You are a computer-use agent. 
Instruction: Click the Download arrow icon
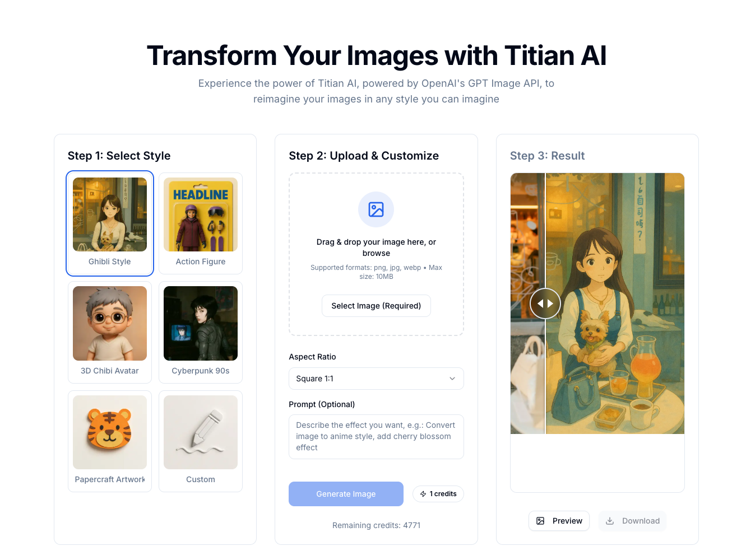(x=610, y=521)
